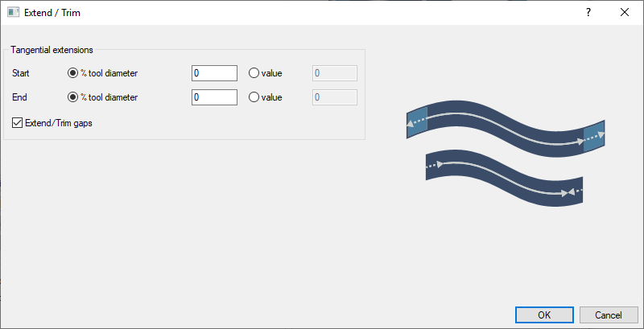The image size is (644, 329).
Task: Click the greyed-out End value field
Action: pyautogui.click(x=334, y=97)
